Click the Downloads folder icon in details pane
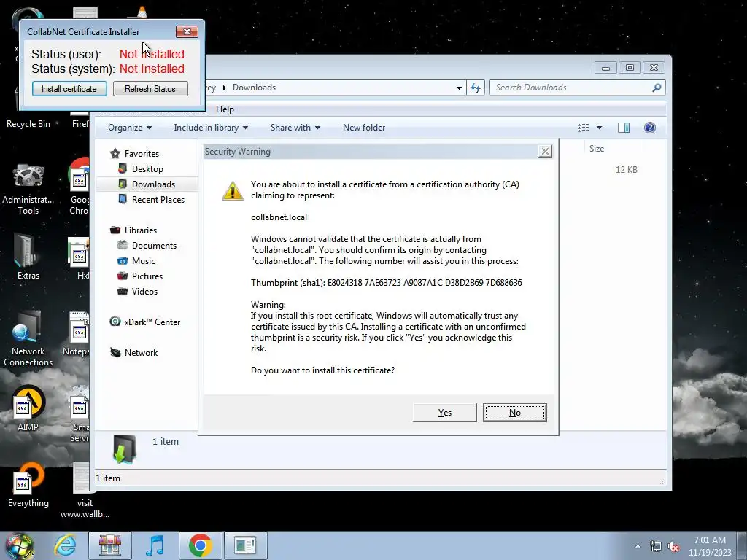The image size is (747, 560). click(124, 449)
